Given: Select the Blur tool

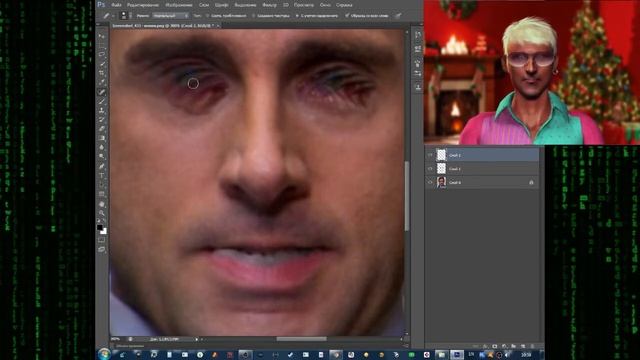Looking at the screenshot, I should coord(102,147).
